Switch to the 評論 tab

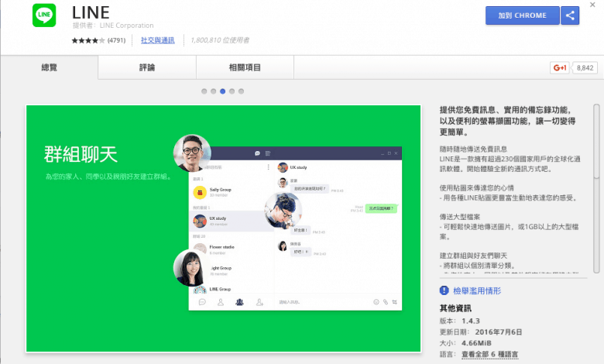147,67
